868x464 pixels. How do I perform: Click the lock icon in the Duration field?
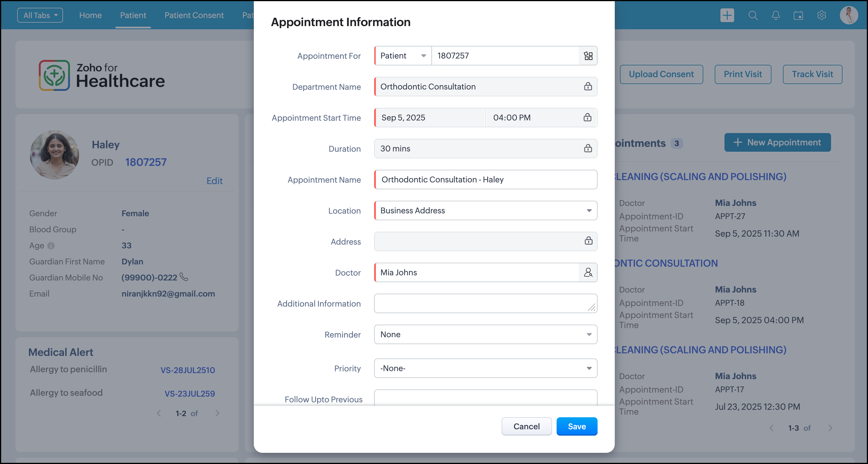pyautogui.click(x=588, y=148)
